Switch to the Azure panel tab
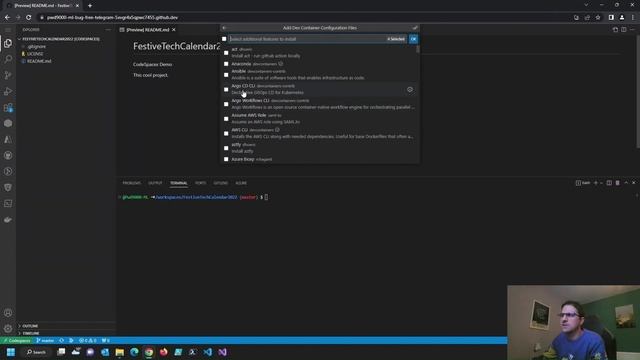The image size is (640, 360). click(x=241, y=183)
